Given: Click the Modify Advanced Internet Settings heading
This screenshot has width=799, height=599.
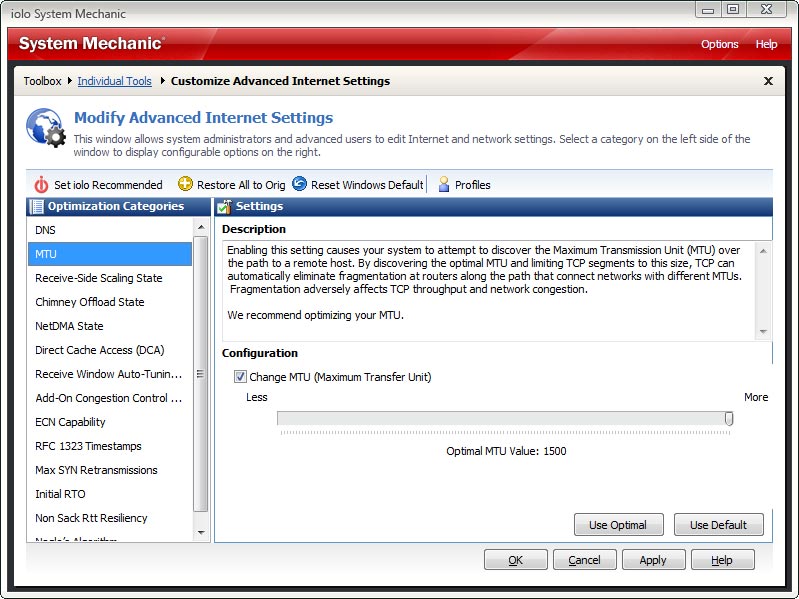Looking at the screenshot, I should click(203, 118).
